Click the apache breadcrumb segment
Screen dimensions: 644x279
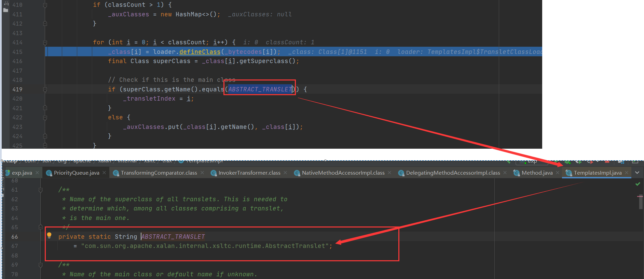point(82,161)
